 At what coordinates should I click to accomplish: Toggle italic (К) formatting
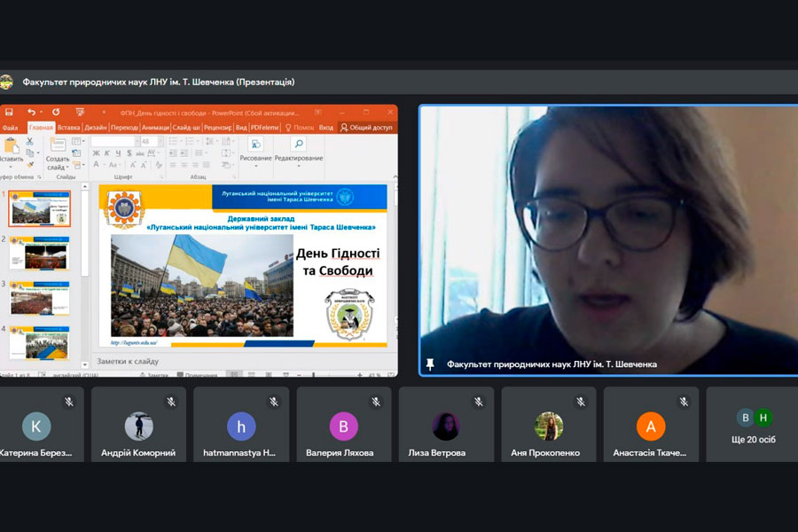point(107,153)
